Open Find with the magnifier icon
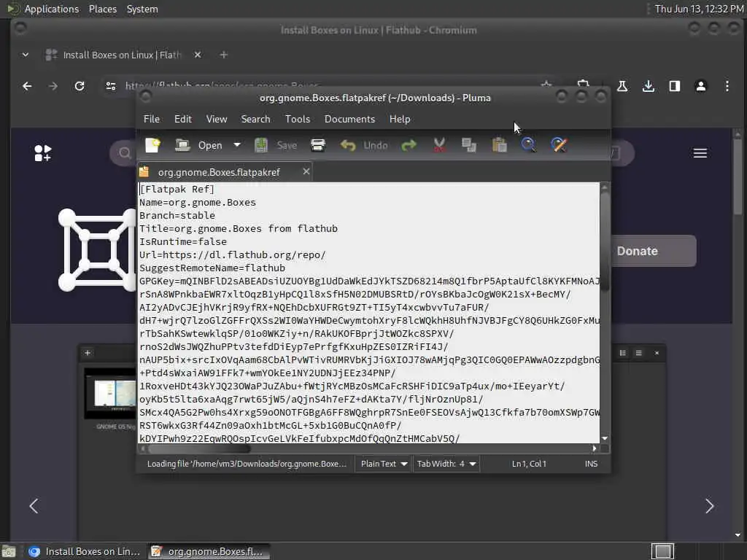The height and width of the screenshot is (560, 747). click(x=528, y=145)
